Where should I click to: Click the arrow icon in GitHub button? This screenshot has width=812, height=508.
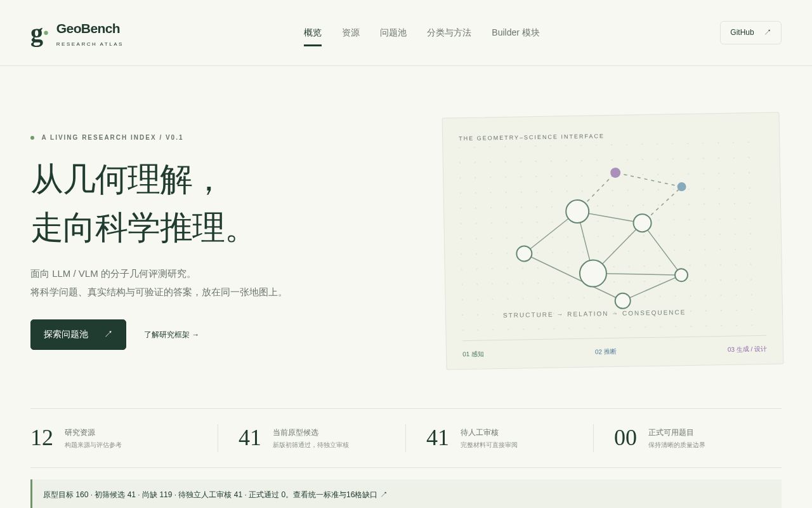[768, 32]
